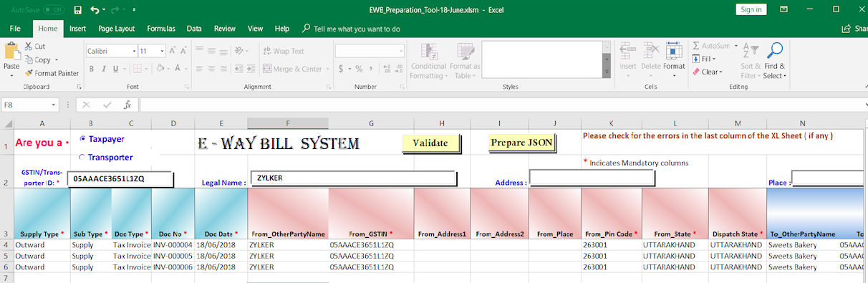
Task: Toggle Underline formatting
Action: point(115,69)
